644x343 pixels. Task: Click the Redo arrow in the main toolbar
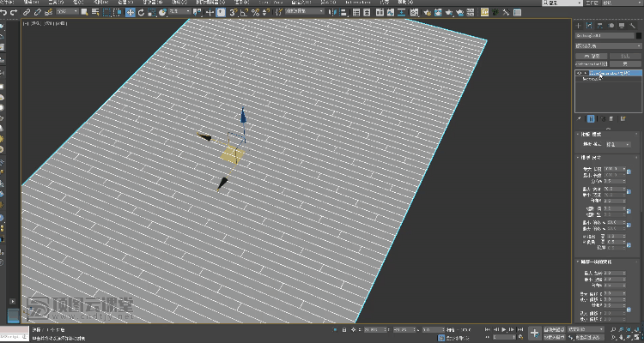pyautogui.click(x=16, y=13)
